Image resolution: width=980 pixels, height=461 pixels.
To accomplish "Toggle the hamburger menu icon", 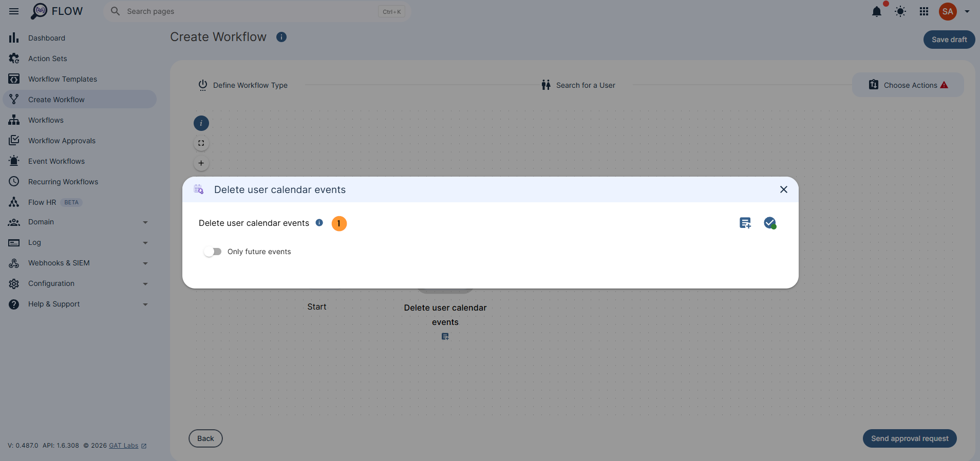I will coord(14,11).
